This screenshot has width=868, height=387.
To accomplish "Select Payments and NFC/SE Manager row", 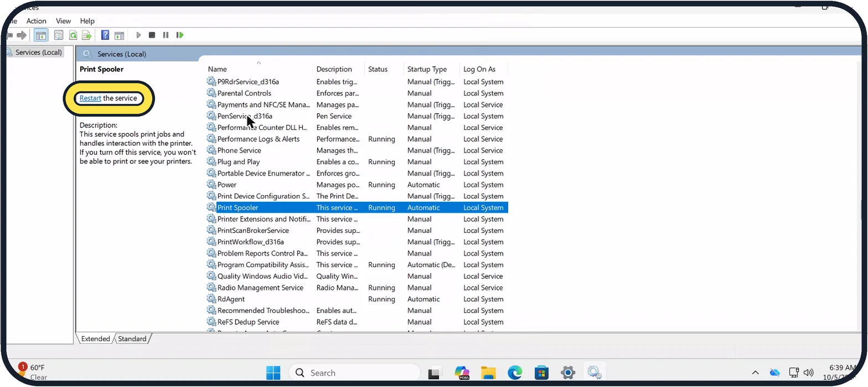I will pyautogui.click(x=357, y=104).
